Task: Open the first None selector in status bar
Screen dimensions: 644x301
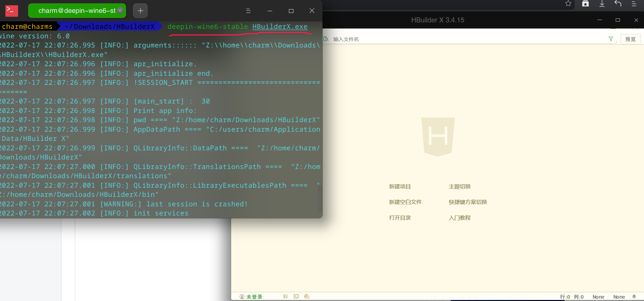Action: tap(598, 297)
